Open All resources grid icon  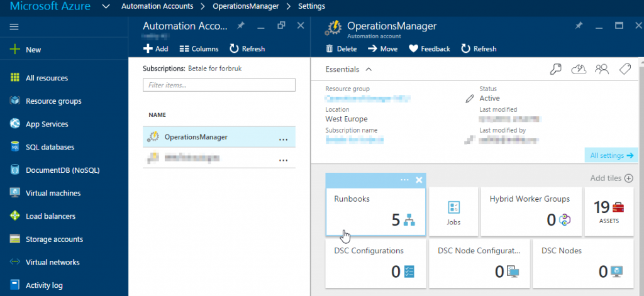[x=15, y=77]
